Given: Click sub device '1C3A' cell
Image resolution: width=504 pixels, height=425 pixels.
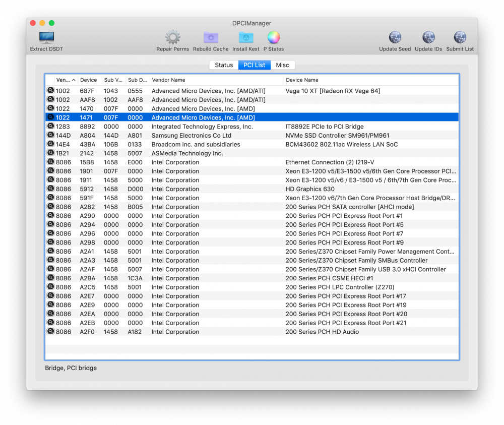Looking at the screenshot, I should pyautogui.click(x=135, y=278).
